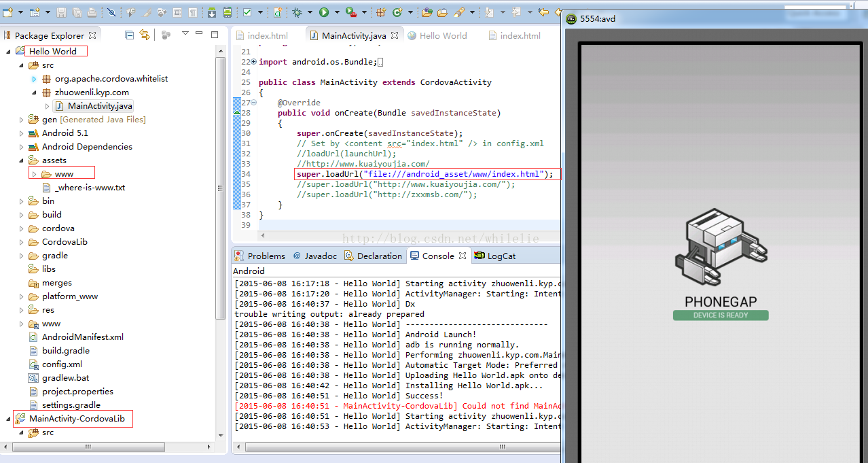Switch to the first index.html editor tab
The width and height of the screenshot is (868, 463).
pos(261,35)
